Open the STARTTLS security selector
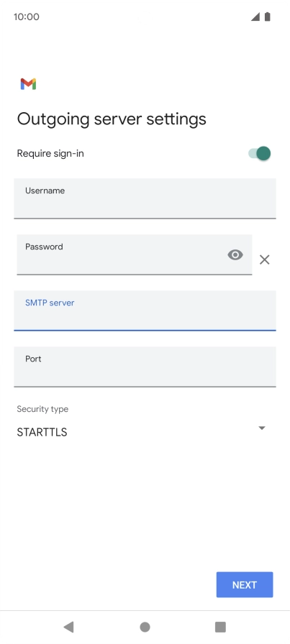Viewport: 290px width, 644px height. (x=142, y=432)
